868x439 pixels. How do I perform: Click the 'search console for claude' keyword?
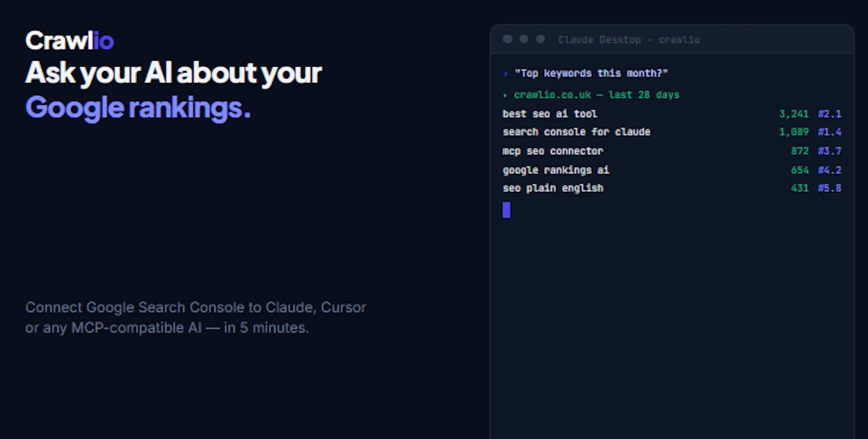point(576,132)
